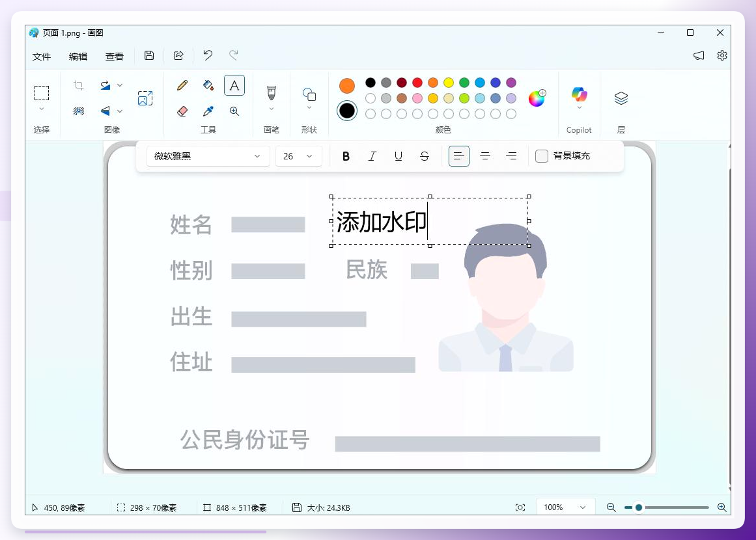Expand the selection options chevron

point(42,109)
